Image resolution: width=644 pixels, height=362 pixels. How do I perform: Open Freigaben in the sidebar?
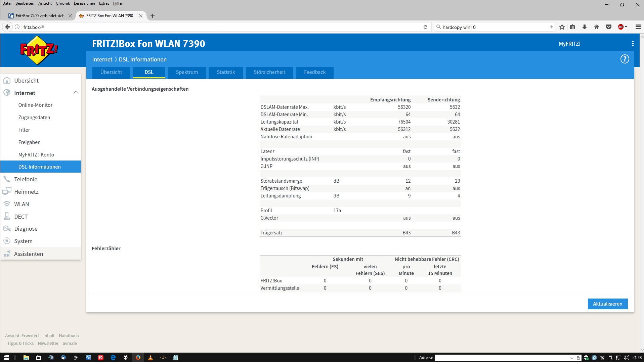29,142
